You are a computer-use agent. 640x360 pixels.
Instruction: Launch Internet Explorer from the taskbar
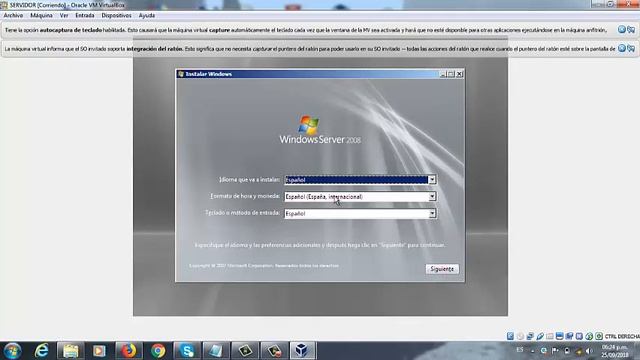(41, 351)
